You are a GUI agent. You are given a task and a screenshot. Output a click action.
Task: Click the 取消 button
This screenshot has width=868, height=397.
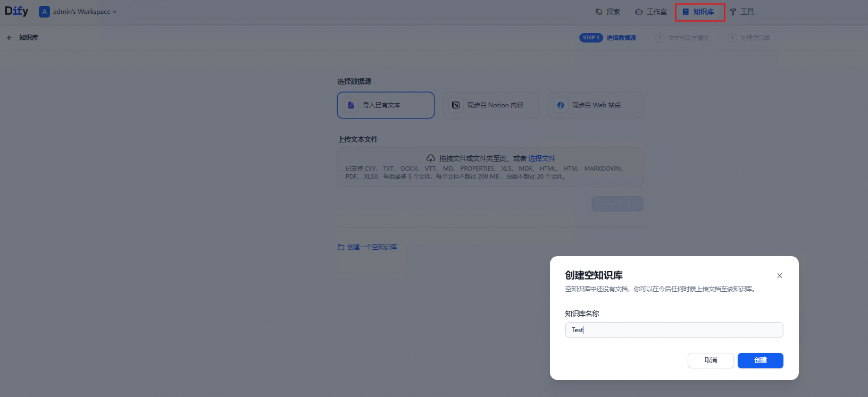point(711,360)
